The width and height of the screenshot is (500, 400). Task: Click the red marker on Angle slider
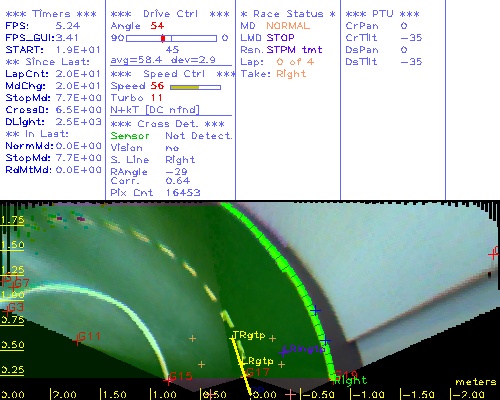coord(163,38)
